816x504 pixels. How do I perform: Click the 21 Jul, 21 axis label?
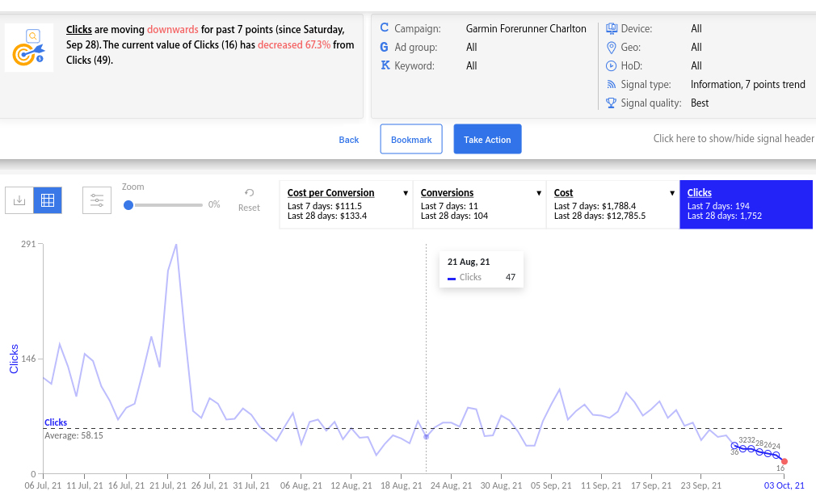167,485
